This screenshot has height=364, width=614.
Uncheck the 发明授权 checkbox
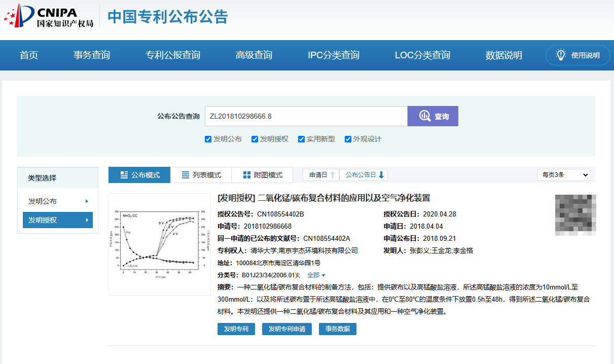point(255,139)
